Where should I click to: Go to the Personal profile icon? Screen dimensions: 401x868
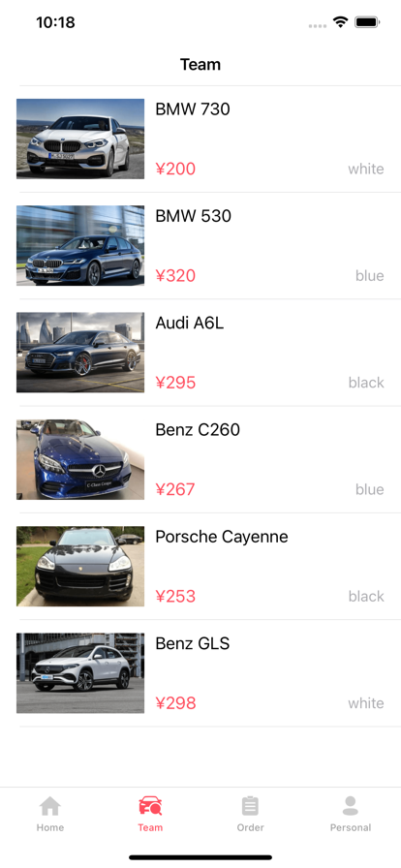[x=350, y=806]
